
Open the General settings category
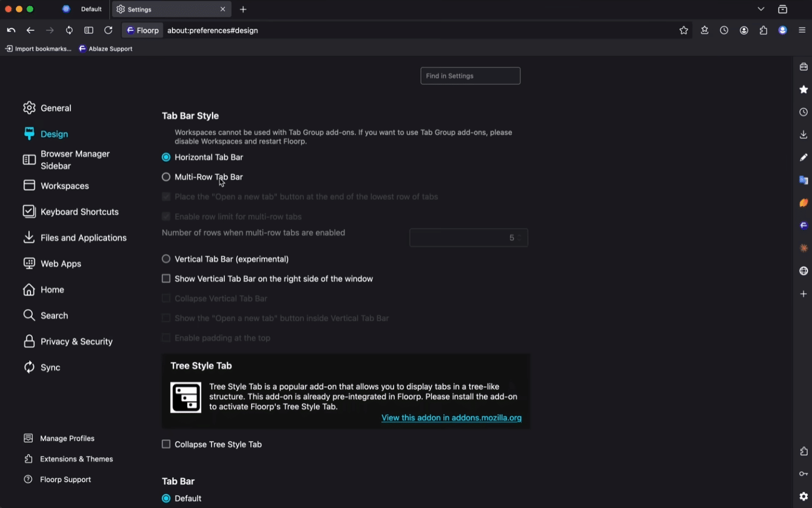(47, 108)
